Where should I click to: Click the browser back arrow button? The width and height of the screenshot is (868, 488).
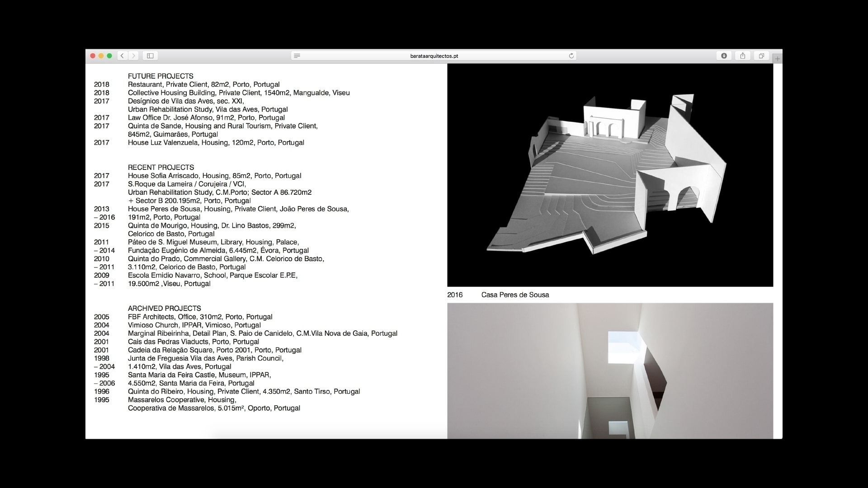(122, 56)
